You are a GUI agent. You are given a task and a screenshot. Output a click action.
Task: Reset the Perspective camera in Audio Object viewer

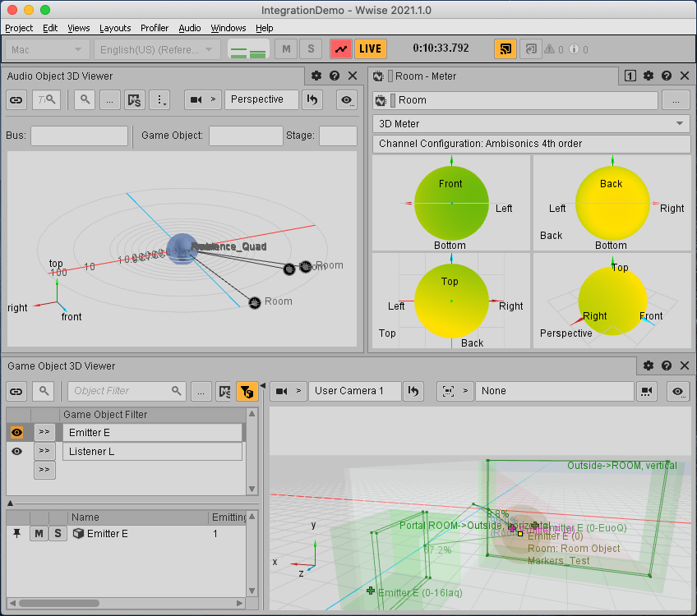[x=312, y=99]
